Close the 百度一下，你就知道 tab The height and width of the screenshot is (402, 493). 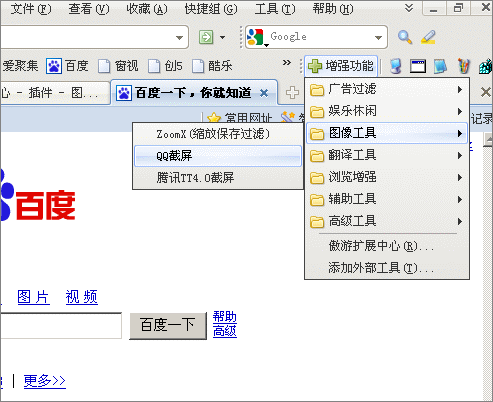[264, 93]
